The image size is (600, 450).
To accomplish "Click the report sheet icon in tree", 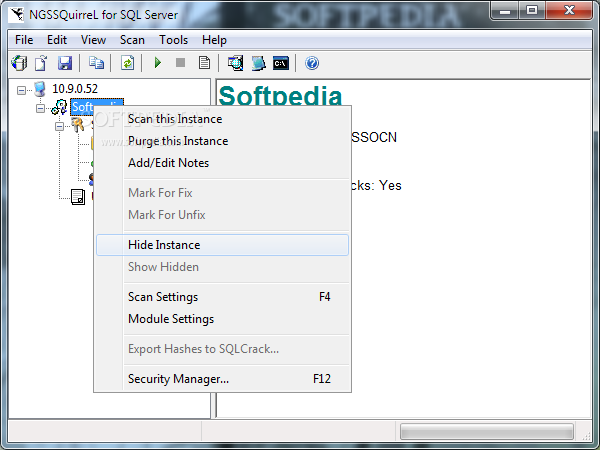I will pos(78,197).
